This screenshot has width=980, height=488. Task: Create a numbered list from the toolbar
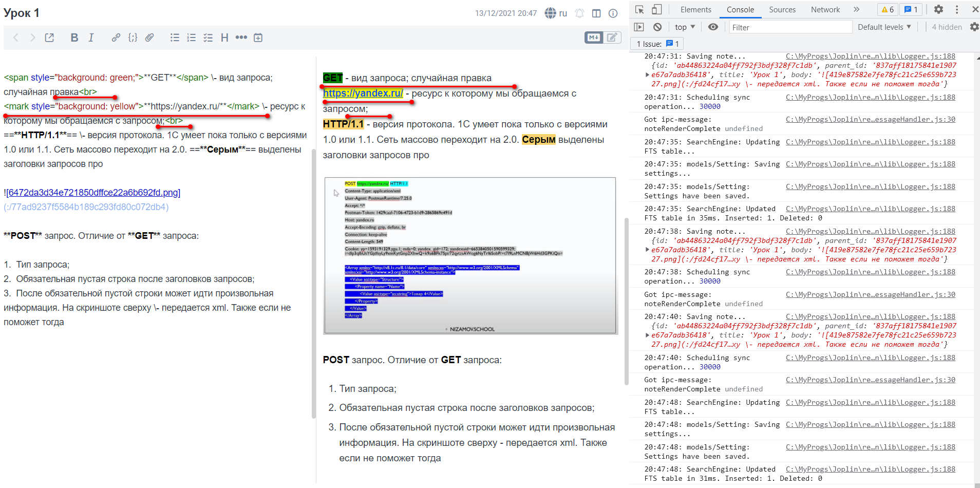(x=191, y=37)
